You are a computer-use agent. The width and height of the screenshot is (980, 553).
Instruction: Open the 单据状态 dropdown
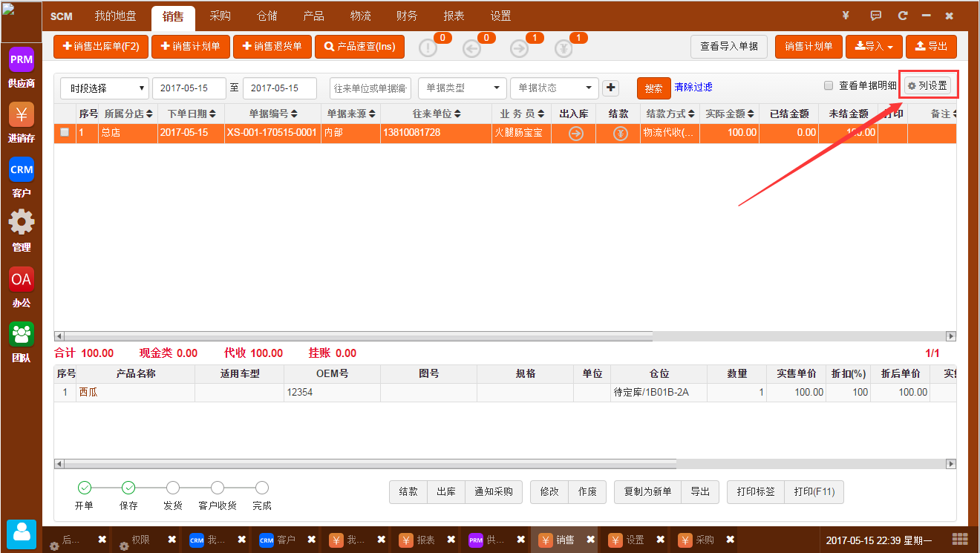click(554, 88)
